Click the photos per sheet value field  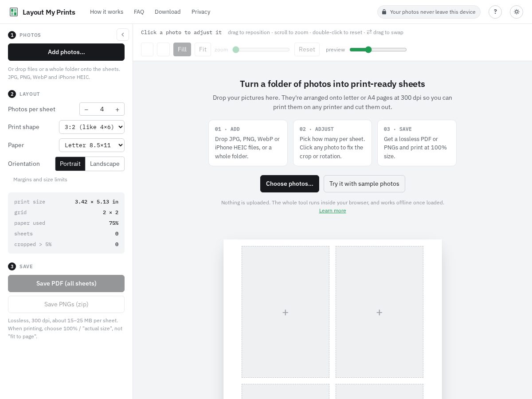102,109
